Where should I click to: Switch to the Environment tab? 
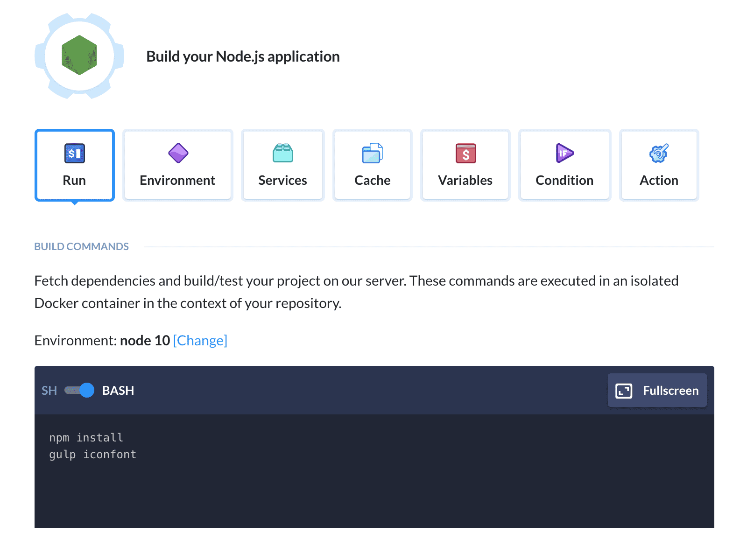(177, 165)
